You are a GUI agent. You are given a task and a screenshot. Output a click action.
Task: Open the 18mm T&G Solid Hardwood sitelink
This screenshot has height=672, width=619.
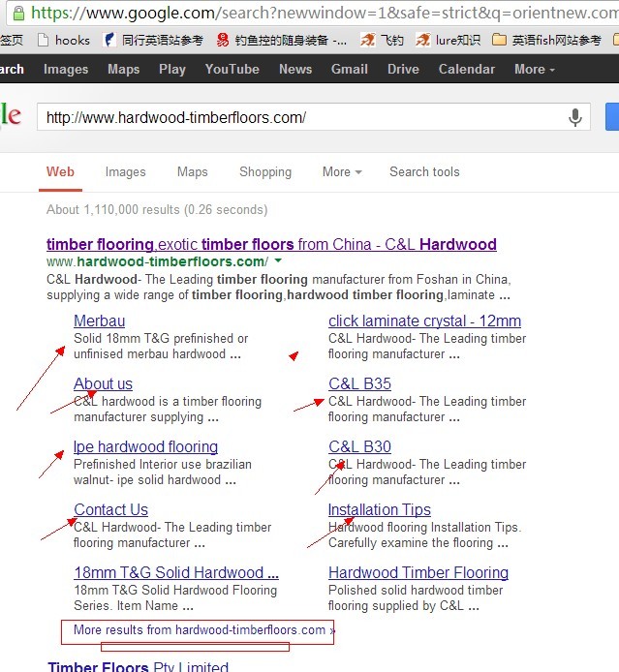pos(176,572)
